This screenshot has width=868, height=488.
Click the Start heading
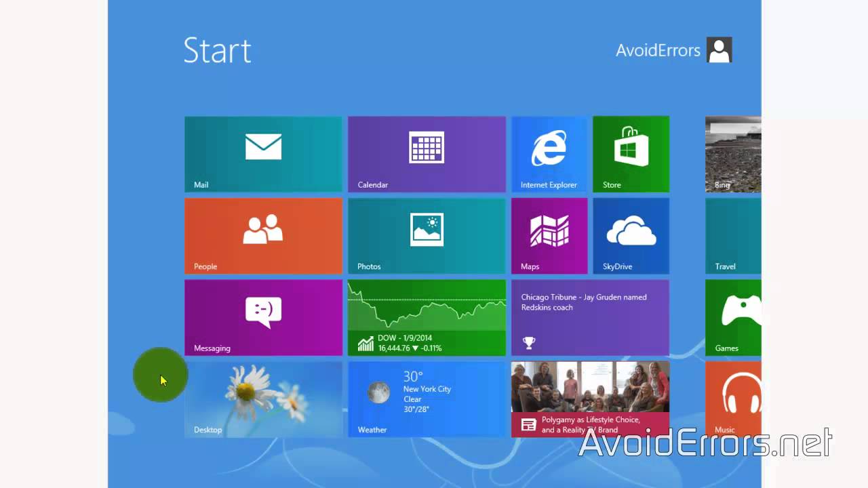tap(217, 51)
